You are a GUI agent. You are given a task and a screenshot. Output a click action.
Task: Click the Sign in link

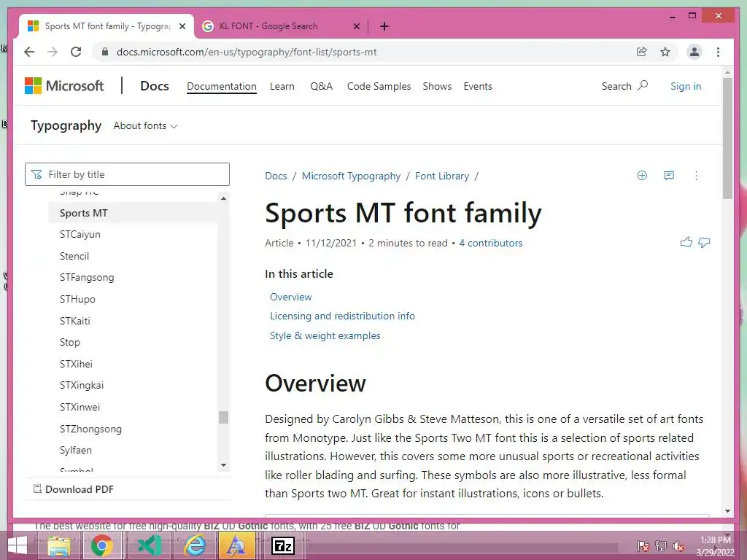tap(686, 86)
